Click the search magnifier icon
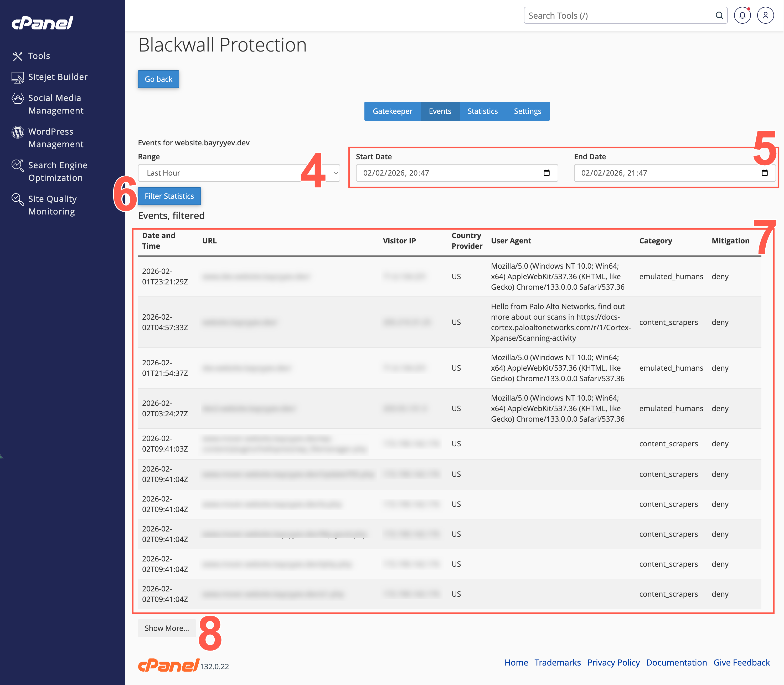The width and height of the screenshot is (784, 685). coord(719,15)
